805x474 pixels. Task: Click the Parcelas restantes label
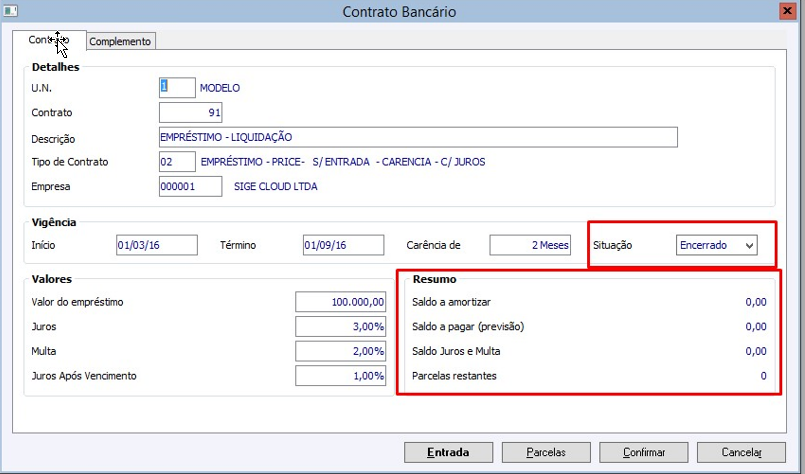(x=454, y=376)
